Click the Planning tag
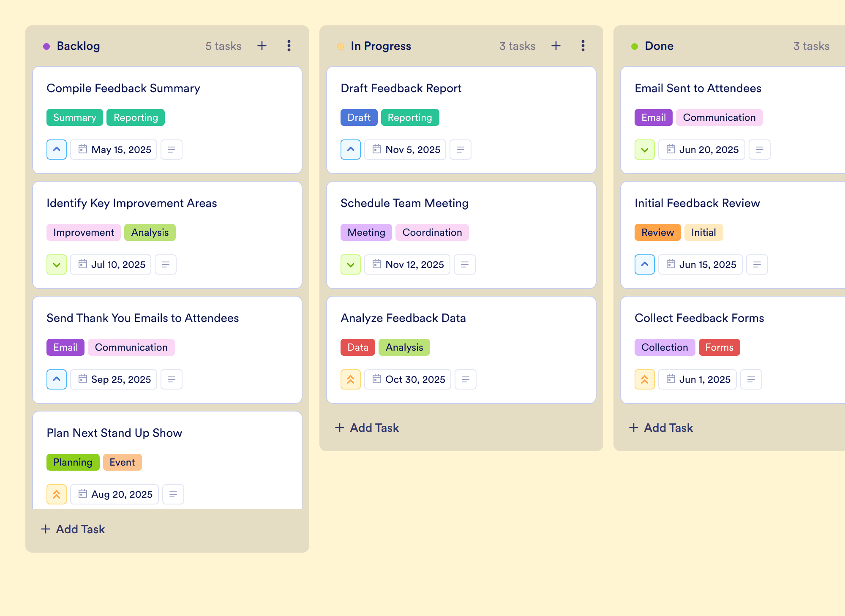This screenshot has width=845, height=616. coord(73,462)
